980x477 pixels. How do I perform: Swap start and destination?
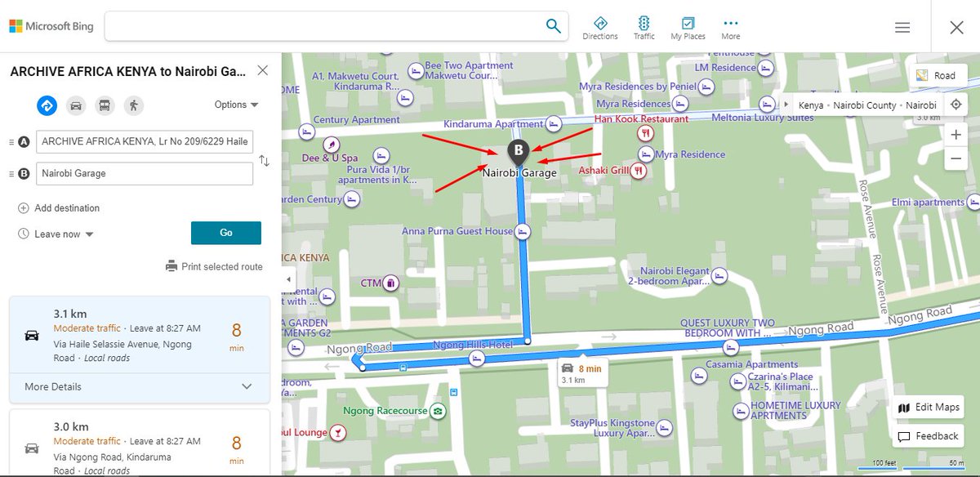point(264,161)
